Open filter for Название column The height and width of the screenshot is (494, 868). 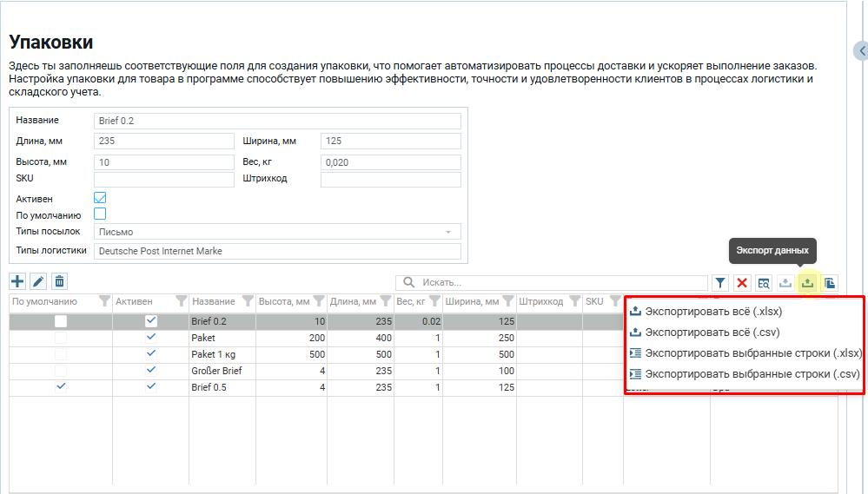248,301
